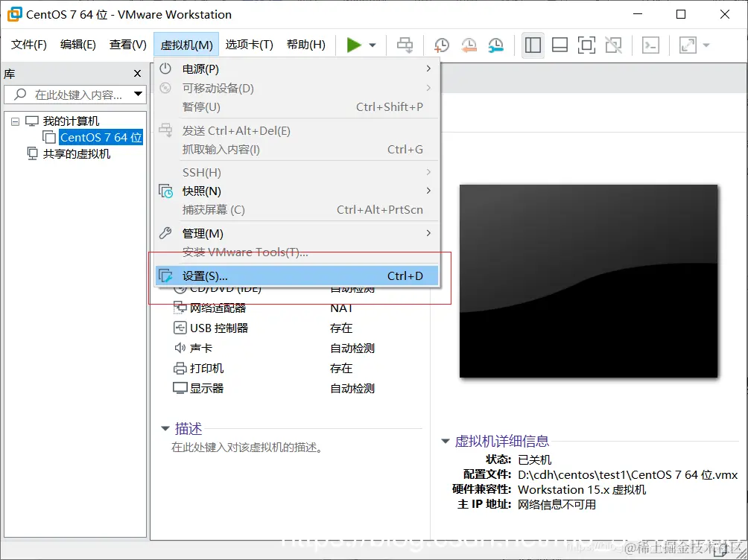Choose 设置(S)... from the menu
This screenshot has height=560, width=748.
[297, 276]
